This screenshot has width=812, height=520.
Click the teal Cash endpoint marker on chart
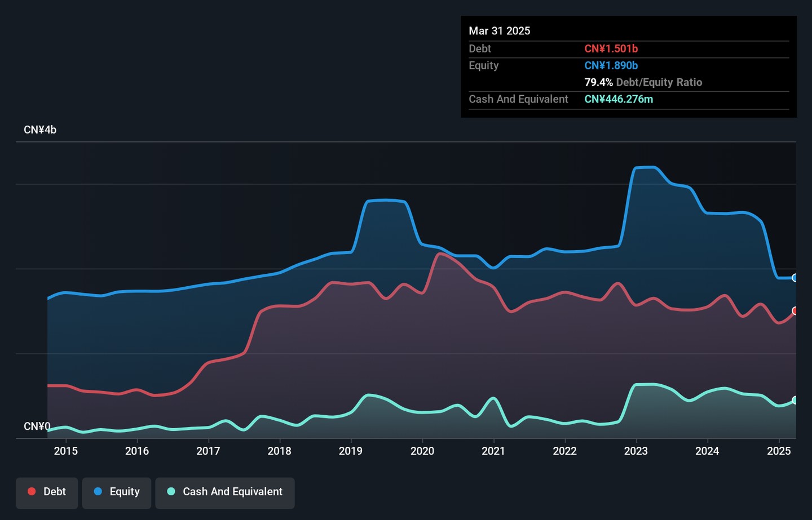pyautogui.click(x=795, y=401)
